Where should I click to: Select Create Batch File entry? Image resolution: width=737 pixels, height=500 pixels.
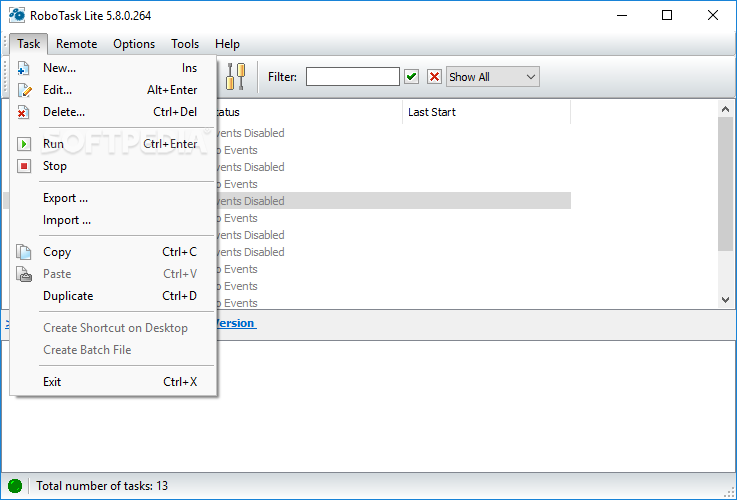[113, 350]
